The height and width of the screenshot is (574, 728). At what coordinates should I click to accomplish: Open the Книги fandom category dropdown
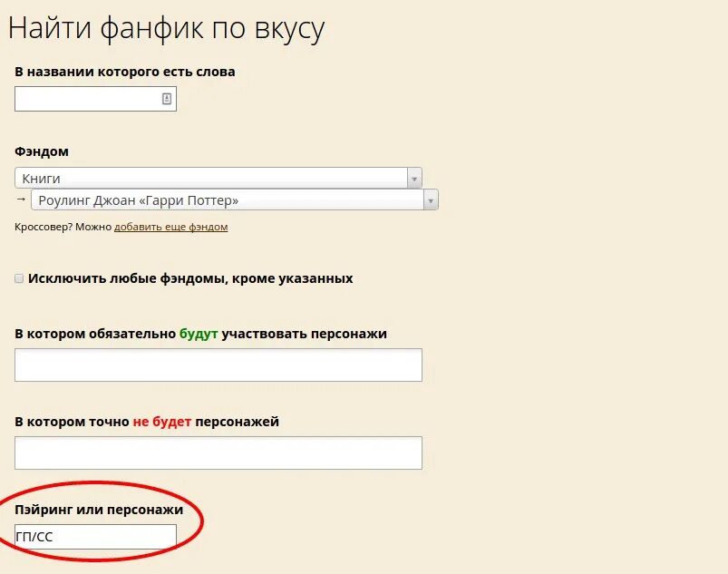pos(218,178)
